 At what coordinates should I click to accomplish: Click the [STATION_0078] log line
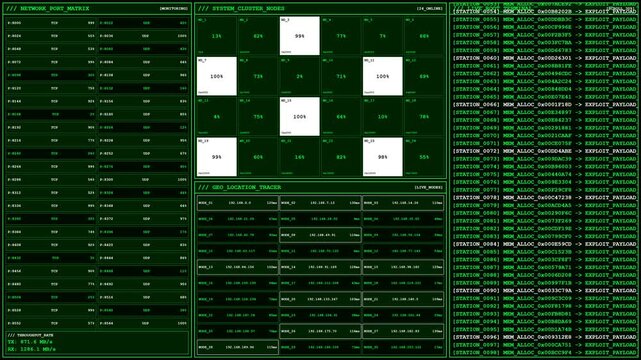pyautogui.click(x=545, y=198)
